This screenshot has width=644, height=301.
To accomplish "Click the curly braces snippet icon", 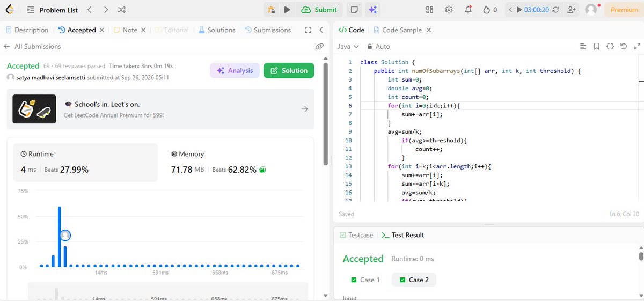I will (610, 47).
